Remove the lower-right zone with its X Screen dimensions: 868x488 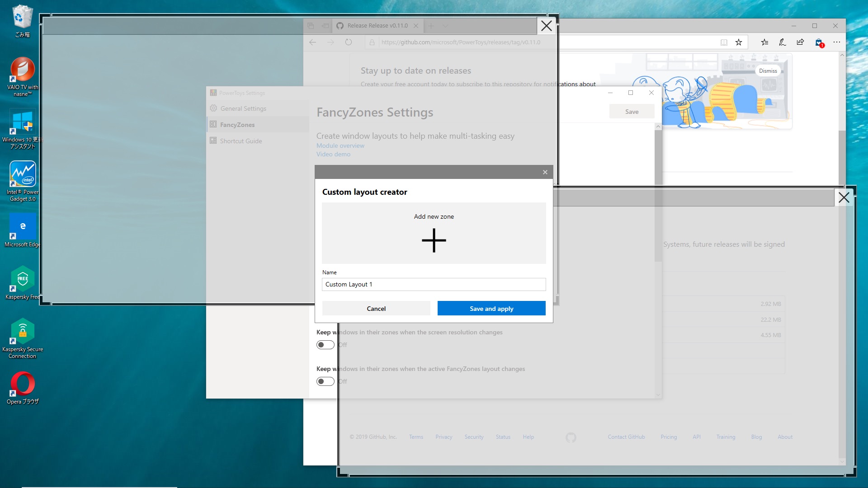(844, 197)
